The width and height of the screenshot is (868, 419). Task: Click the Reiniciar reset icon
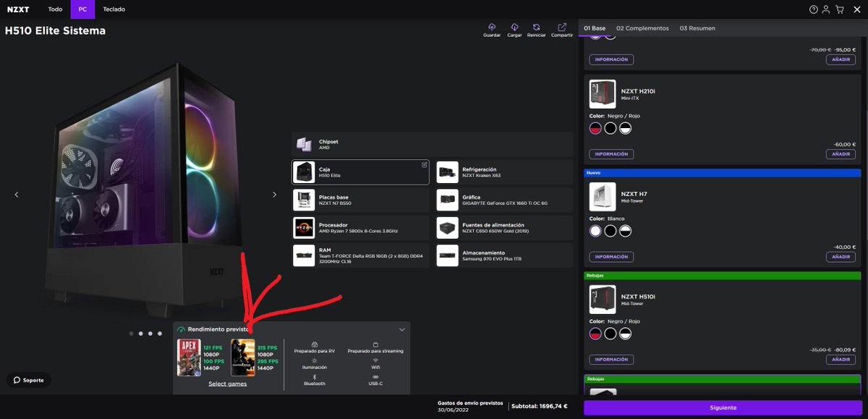[536, 27]
